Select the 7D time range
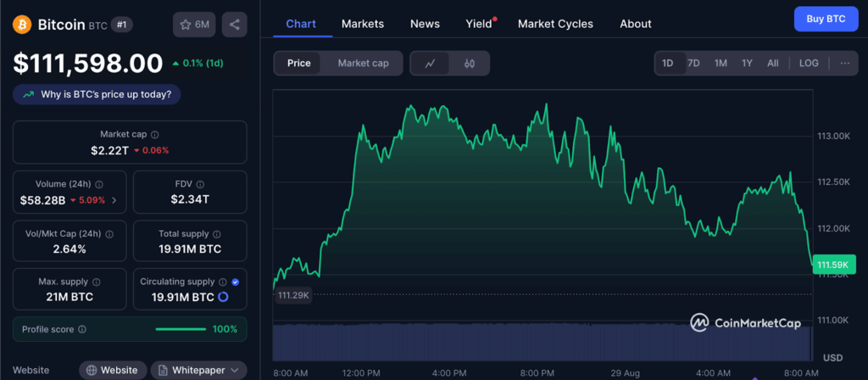Screen dimensions: 868x380 693,63
